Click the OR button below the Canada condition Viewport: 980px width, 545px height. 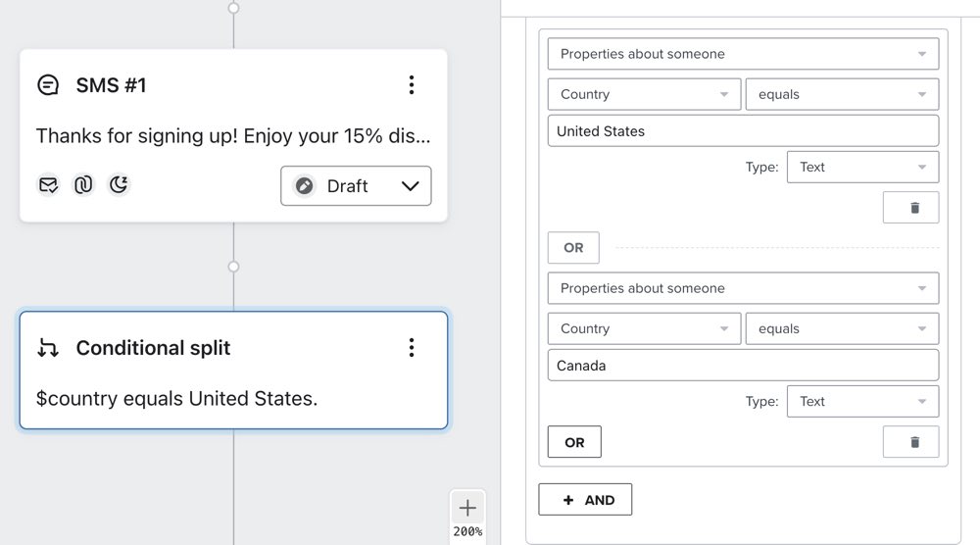574,442
